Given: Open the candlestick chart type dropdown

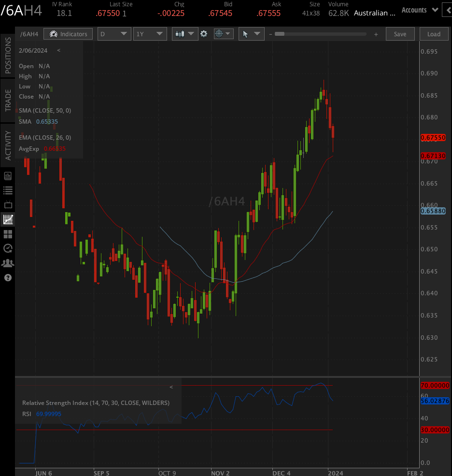Looking at the screenshot, I should point(185,34).
